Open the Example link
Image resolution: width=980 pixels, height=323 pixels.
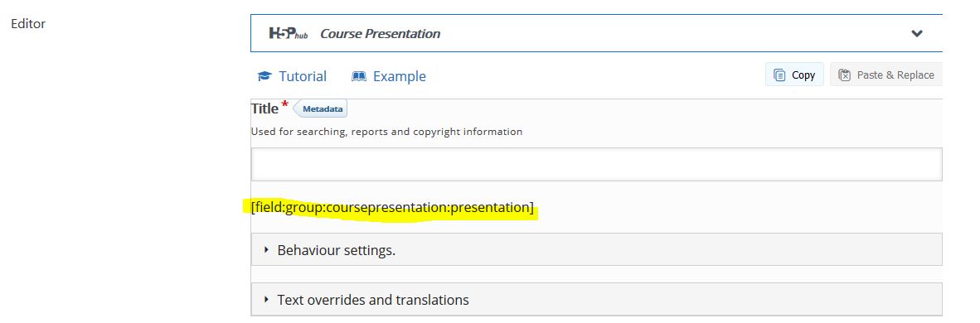click(x=389, y=76)
